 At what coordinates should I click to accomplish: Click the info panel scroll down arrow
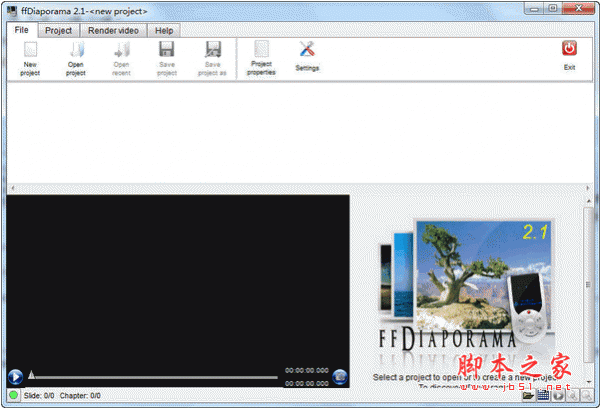pyautogui.click(x=588, y=382)
